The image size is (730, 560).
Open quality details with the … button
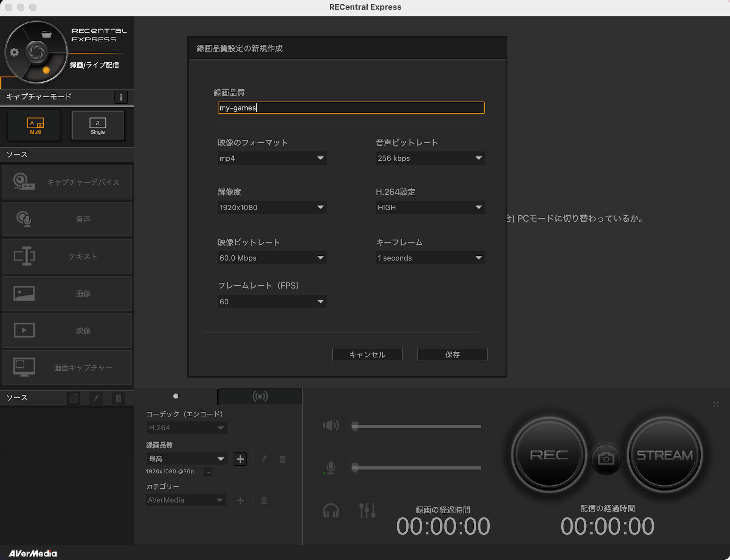[x=208, y=472]
